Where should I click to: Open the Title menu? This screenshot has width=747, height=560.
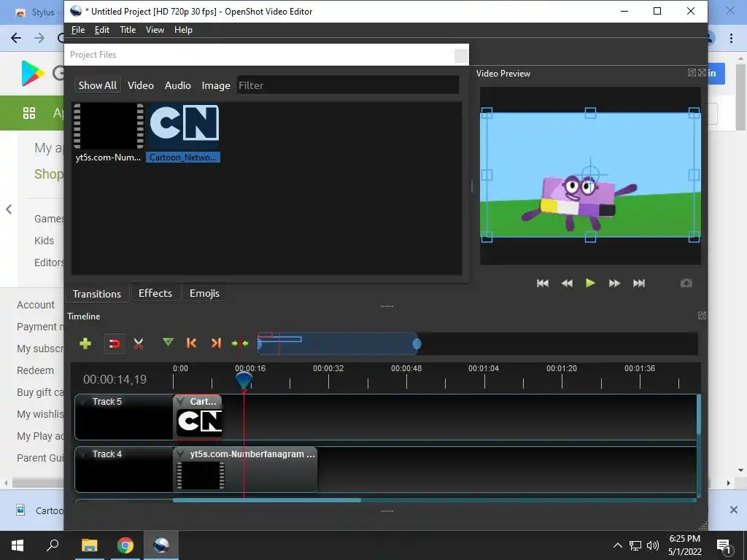coord(128,29)
